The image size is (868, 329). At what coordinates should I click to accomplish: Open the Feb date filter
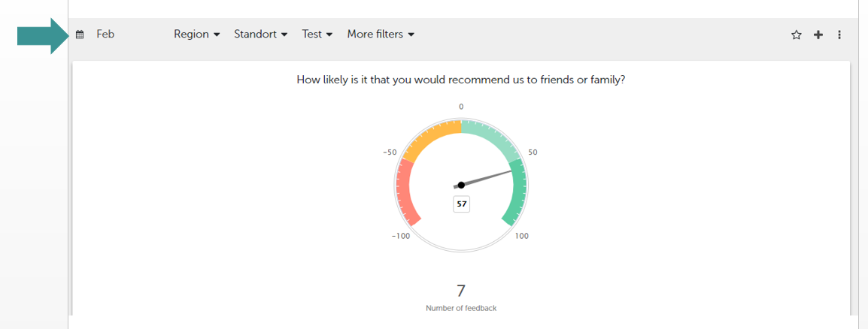105,35
